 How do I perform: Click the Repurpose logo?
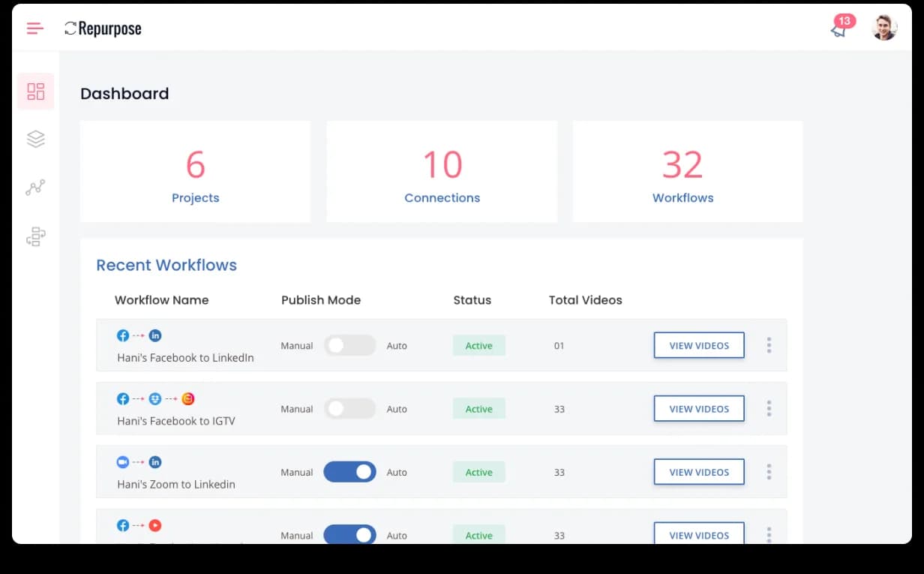click(x=103, y=29)
